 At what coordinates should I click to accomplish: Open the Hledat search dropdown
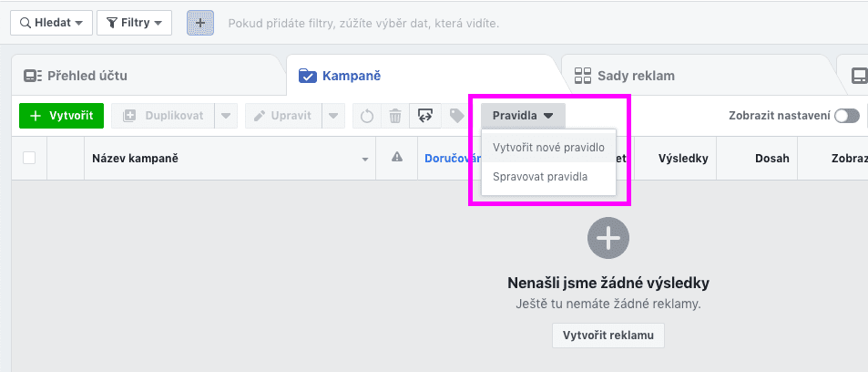tap(50, 23)
